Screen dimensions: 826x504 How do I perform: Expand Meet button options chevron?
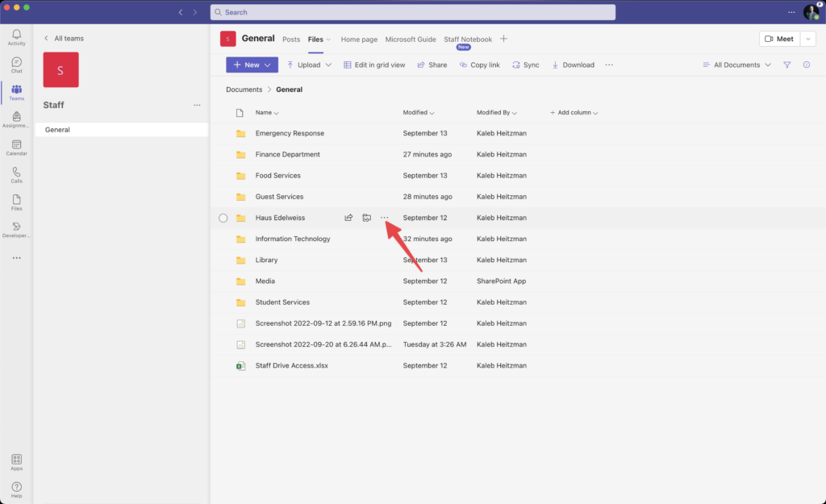coord(808,39)
